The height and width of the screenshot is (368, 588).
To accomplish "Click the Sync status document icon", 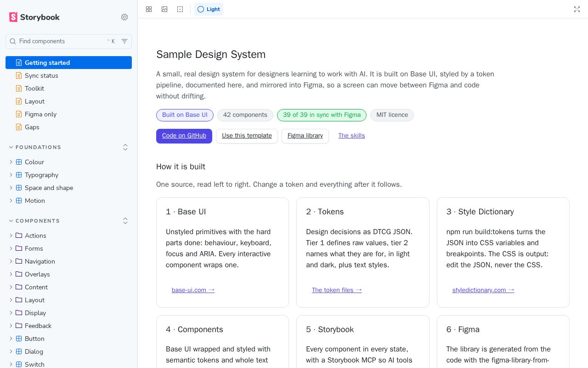I will tap(19, 75).
